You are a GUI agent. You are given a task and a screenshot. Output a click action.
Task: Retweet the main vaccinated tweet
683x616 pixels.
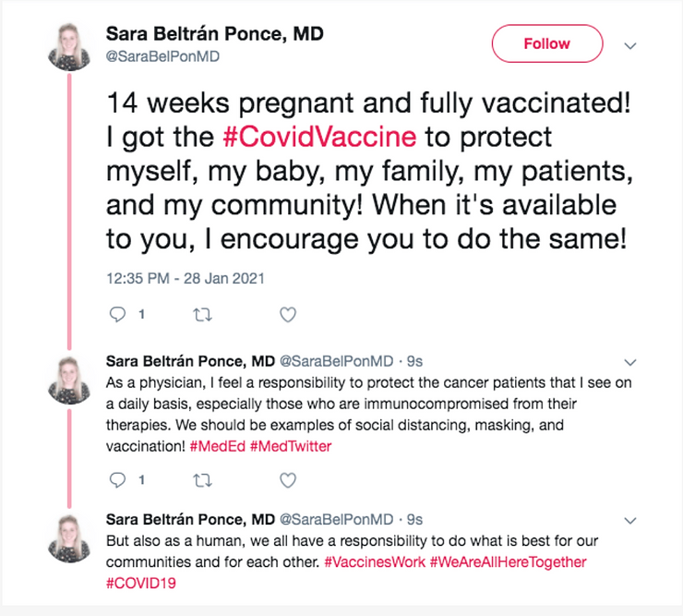202,315
